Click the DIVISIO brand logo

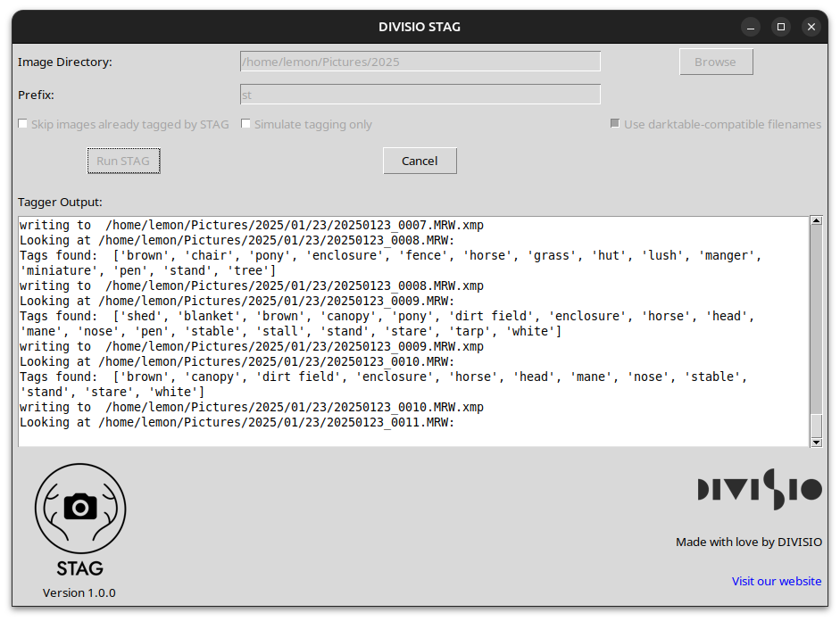(759, 489)
